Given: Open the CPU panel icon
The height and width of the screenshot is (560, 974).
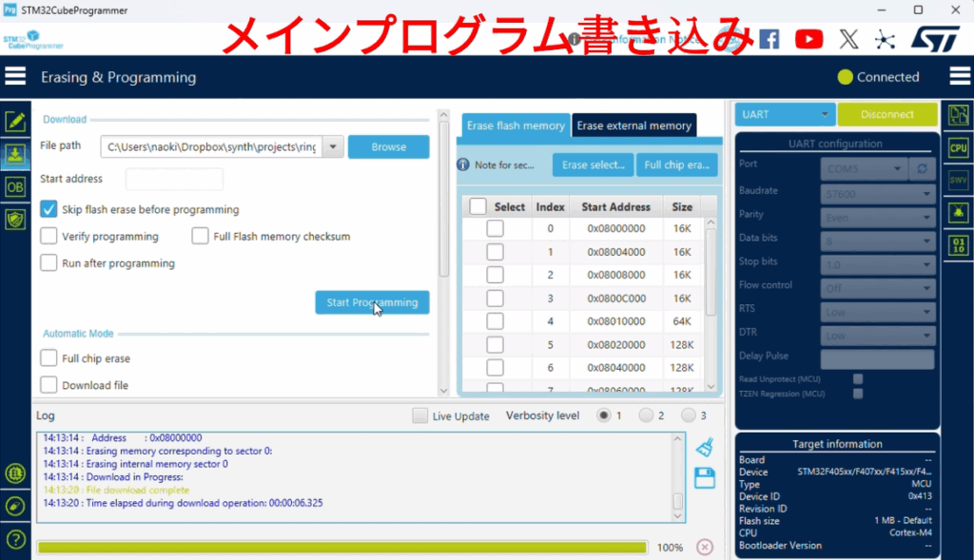Looking at the screenshot, I should click(958, 147).
